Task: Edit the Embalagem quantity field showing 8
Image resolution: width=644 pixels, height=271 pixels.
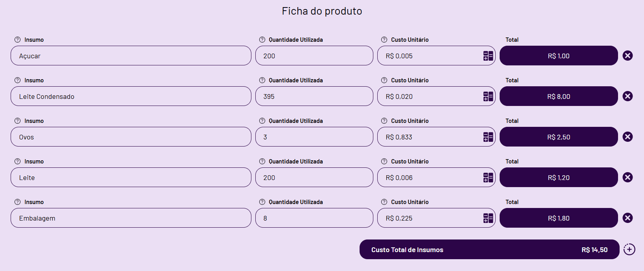Action: pyautogui.click(x=314, y=218)
